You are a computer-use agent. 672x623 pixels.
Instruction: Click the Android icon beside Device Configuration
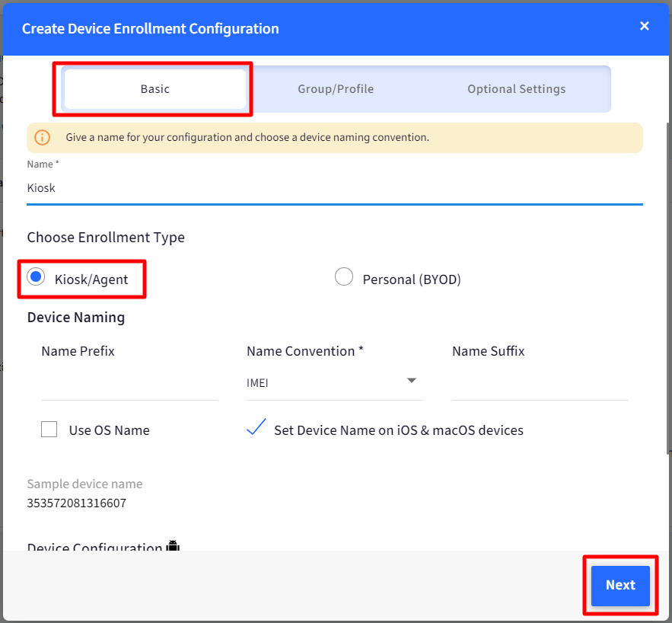click(174, 545)
